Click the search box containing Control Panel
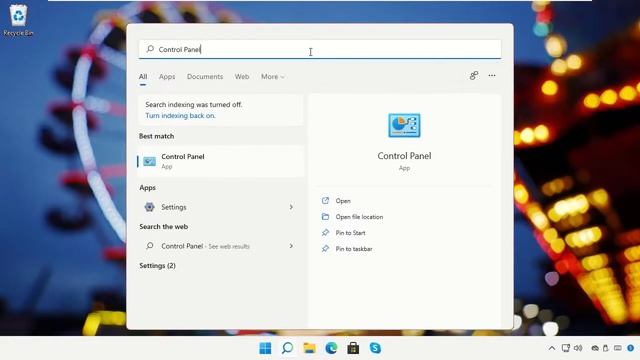The height and width of the screenshot is (360, 640). pyautogui.click(x=320, y=49)
